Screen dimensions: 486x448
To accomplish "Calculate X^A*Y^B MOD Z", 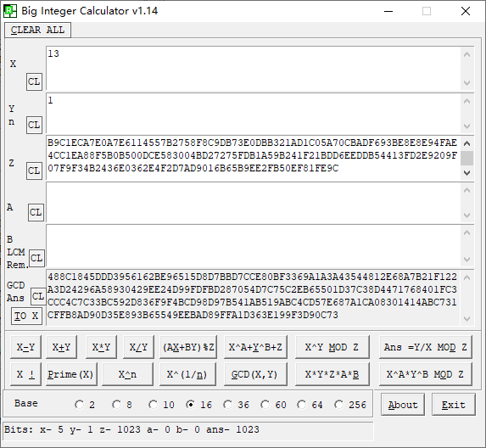I will [426, 374].
